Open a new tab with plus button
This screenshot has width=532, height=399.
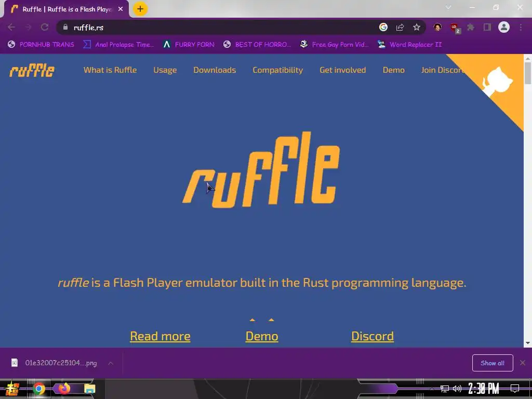point(140,9)
